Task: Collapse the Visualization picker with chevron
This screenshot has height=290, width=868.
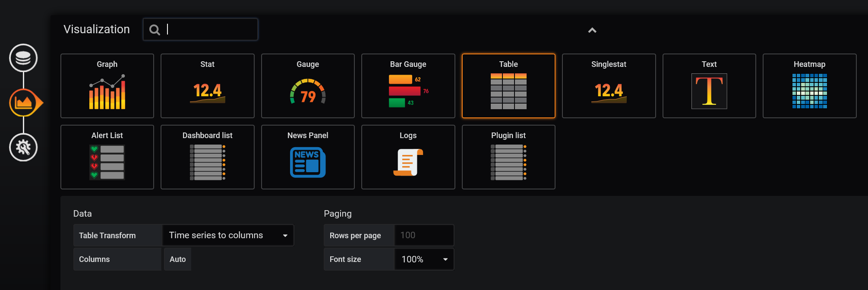Action: click(592, 30)
